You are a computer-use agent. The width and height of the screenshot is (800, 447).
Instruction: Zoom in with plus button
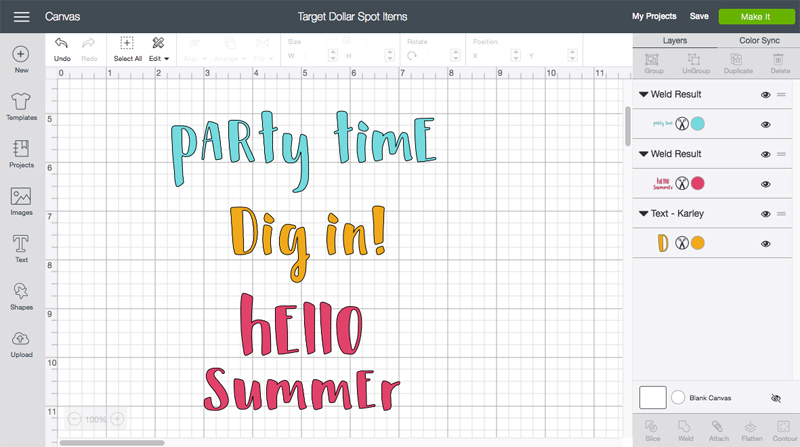coord(117,419)
